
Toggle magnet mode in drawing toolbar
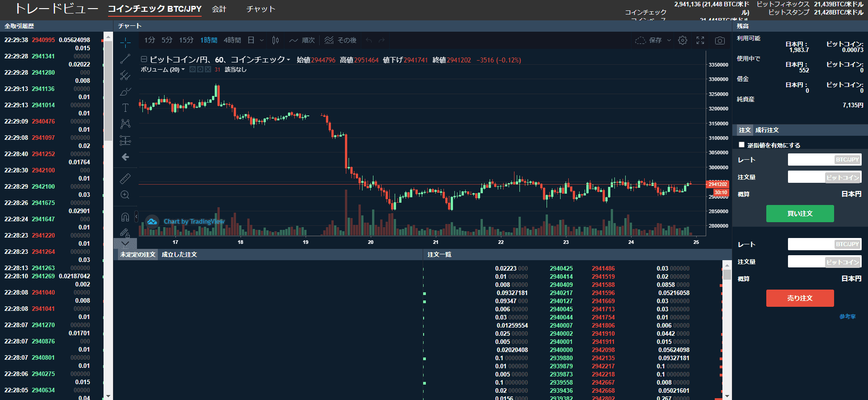point(125,217)
